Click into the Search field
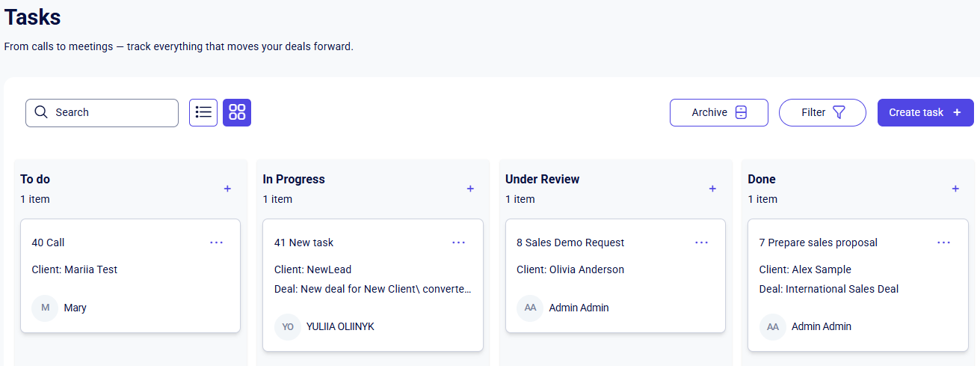Viewport: 980px width, 366px height. (x=112, y=112)
